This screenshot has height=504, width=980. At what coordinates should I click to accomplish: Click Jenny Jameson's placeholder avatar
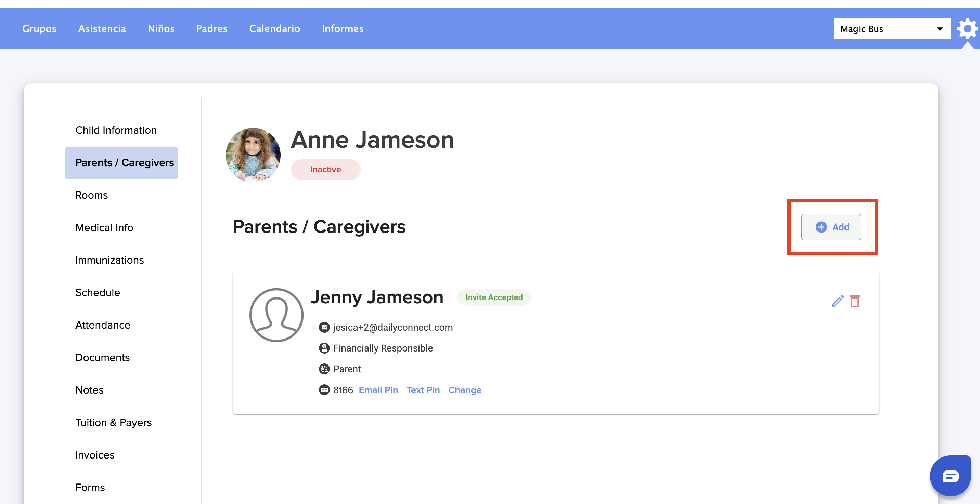click(x=276, y=315)
